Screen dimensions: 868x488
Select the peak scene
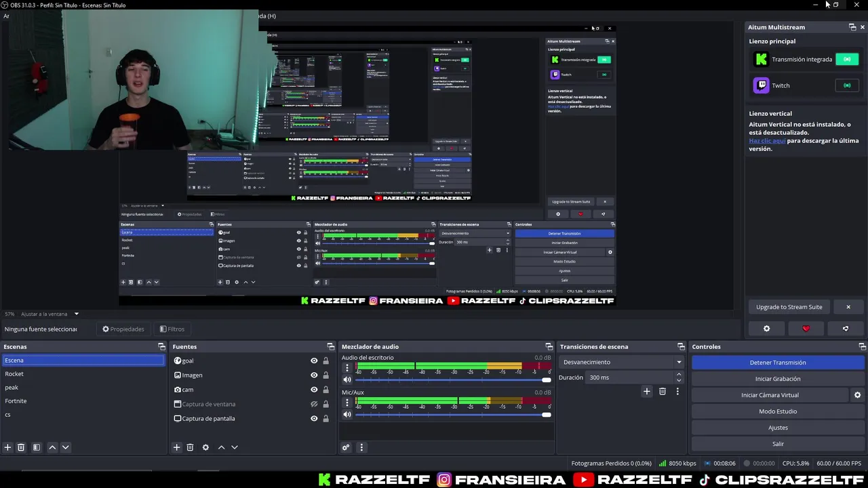point(83,388)
